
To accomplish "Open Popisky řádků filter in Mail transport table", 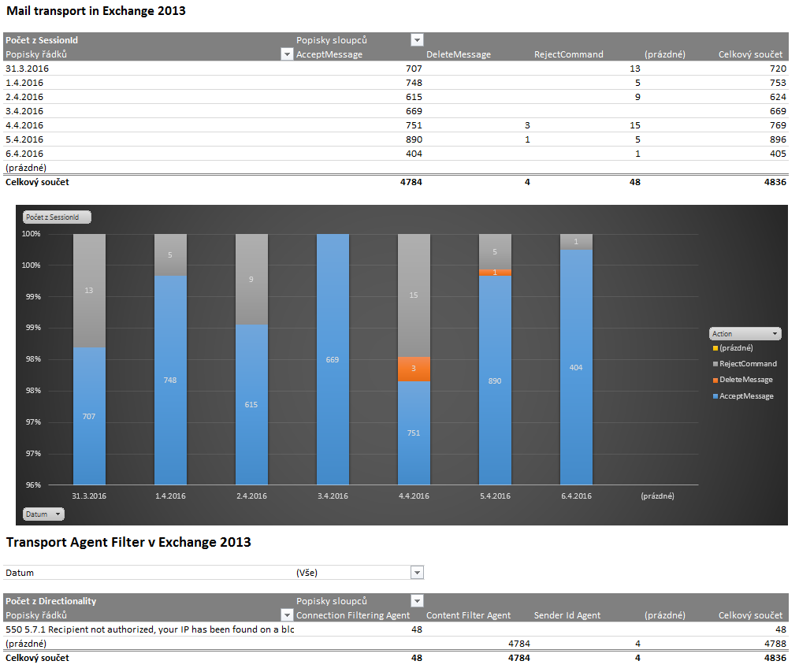I will click(287, 54).
